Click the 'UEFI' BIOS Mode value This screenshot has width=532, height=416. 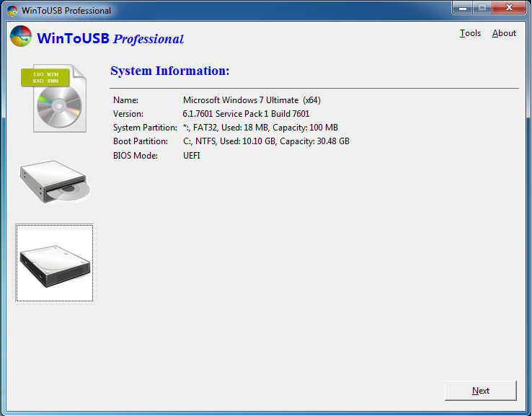click(192, 156)
